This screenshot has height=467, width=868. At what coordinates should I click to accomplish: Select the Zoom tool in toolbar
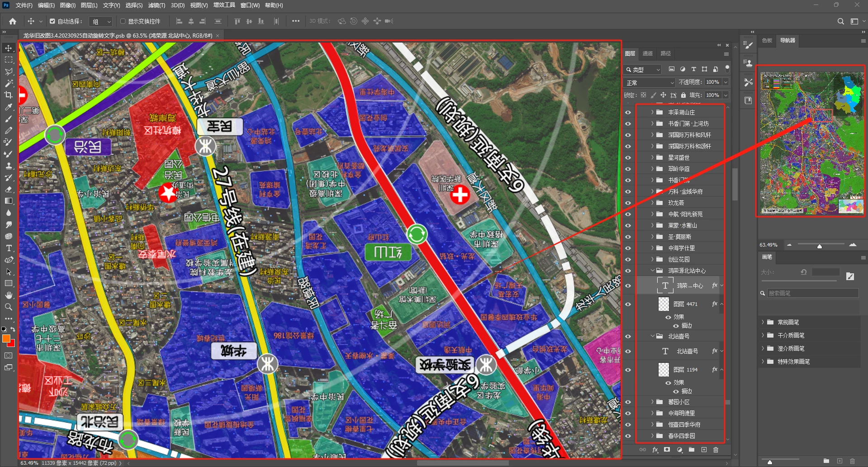coord(9,307)
